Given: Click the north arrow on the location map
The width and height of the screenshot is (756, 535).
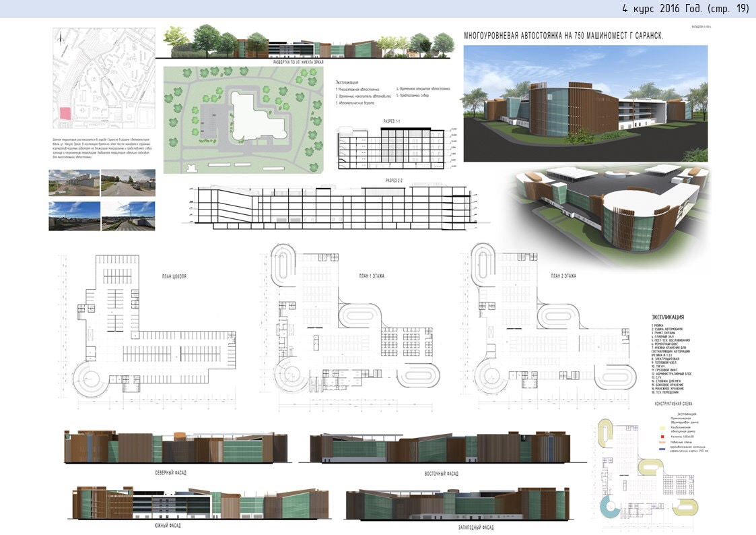Looking at the screenshot, I should coord(61,39).
